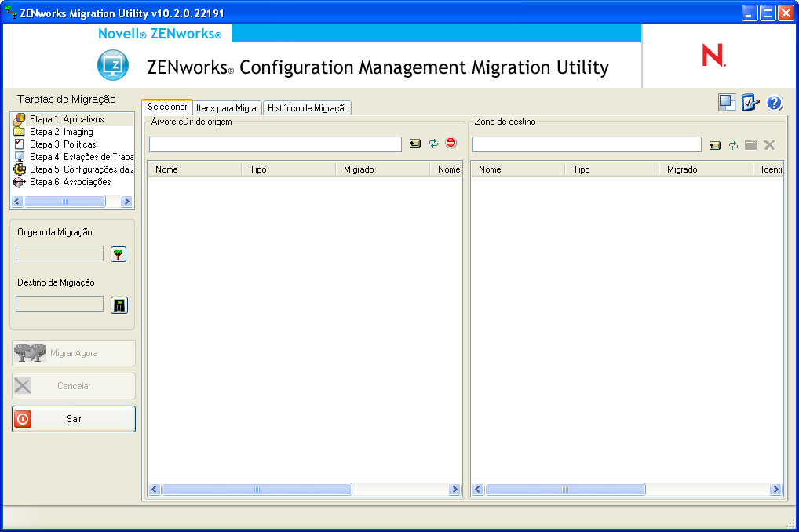Click the server icon beside Destino da Migração

tap(119, 305)
